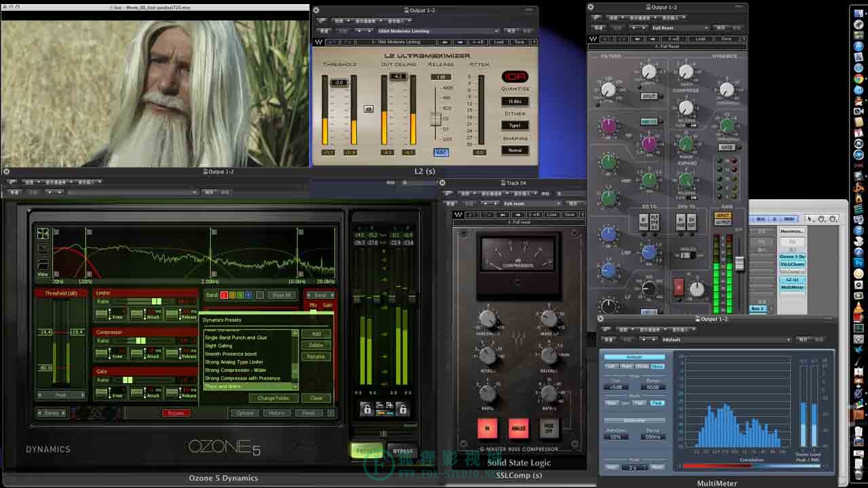Click the Ozone 5 logo

point(224,447)
